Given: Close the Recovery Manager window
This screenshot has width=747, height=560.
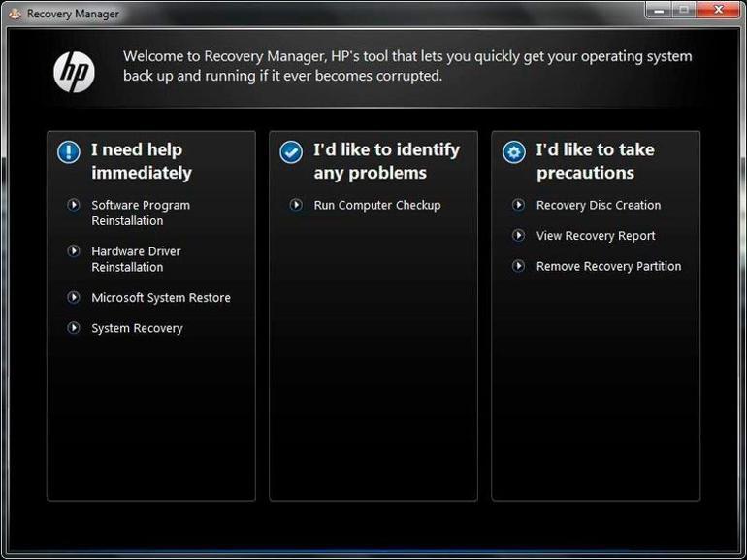Looking at the screenshot, I should coord(716,11).
